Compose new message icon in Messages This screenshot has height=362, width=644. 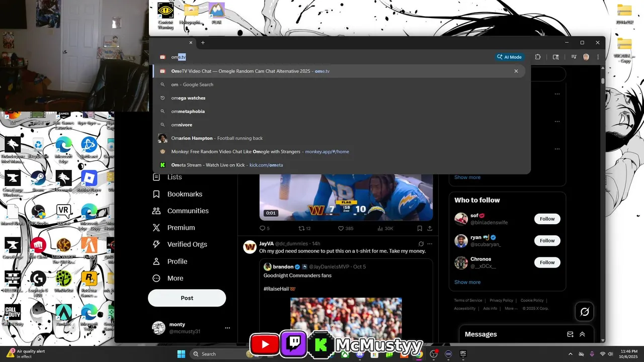point(570,334)
